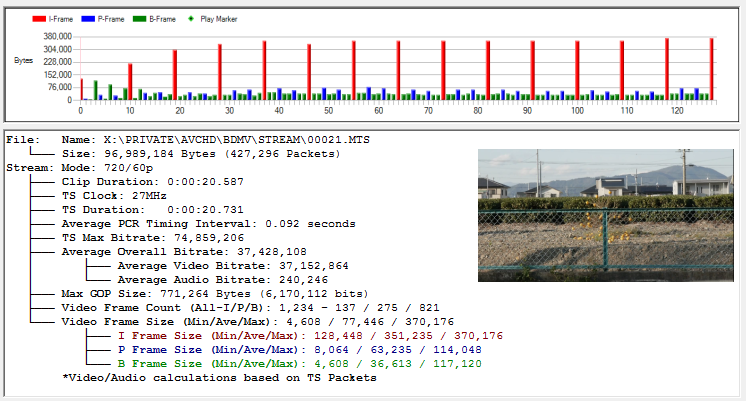Click the 100 mark on the chart x-axis
Viewport: 746px width, 401px height.
point(577,110)
